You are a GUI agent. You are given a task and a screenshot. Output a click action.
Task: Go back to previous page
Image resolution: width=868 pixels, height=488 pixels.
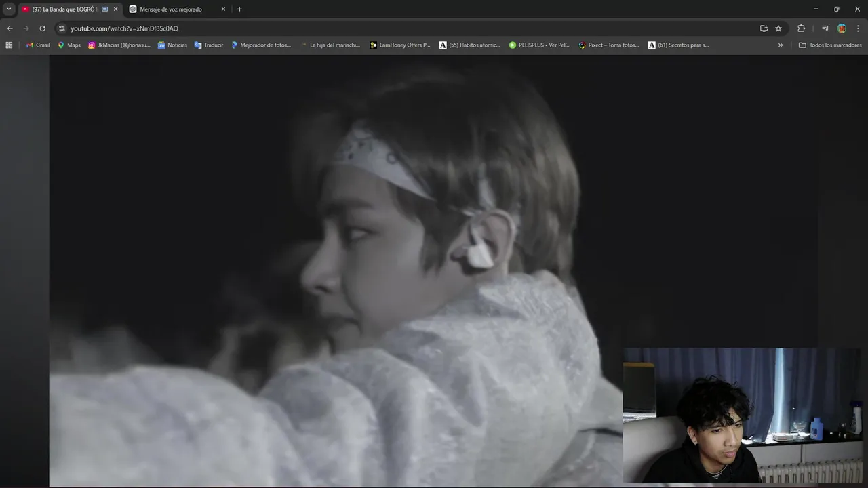tap(9, 28)
